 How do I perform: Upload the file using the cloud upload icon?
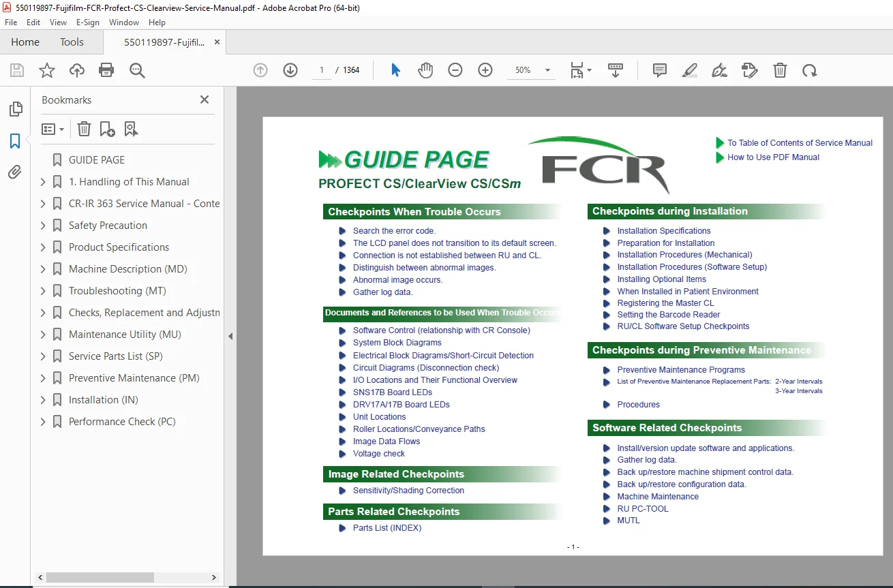(77, 70)
